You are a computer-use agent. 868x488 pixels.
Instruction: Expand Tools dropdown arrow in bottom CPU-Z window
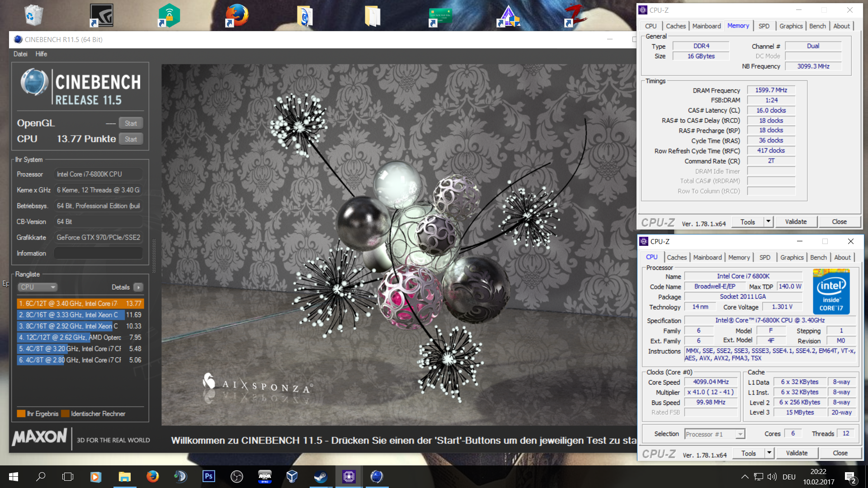click(769, 453)
